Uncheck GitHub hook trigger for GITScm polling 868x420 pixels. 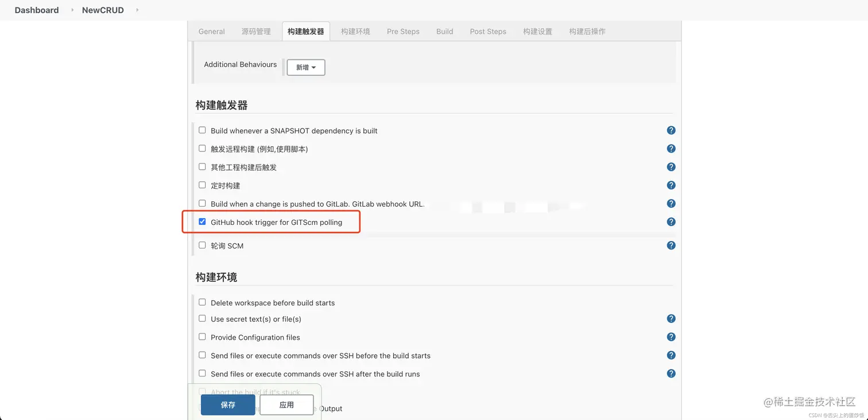click(x=202, y=221)
